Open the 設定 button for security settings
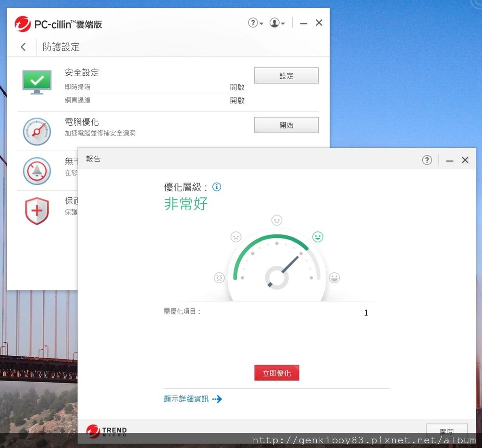This screenshot has width=482, height=448. point(286,76)
